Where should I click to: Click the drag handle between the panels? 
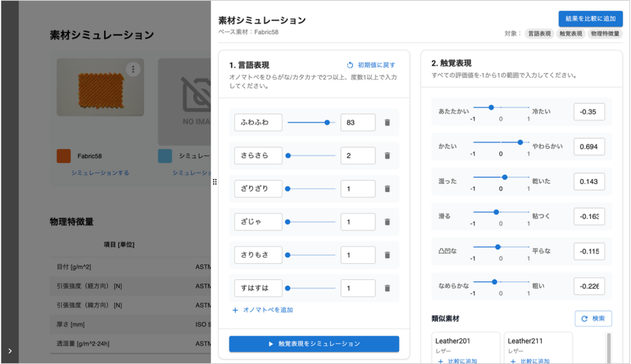coord(215,182)
